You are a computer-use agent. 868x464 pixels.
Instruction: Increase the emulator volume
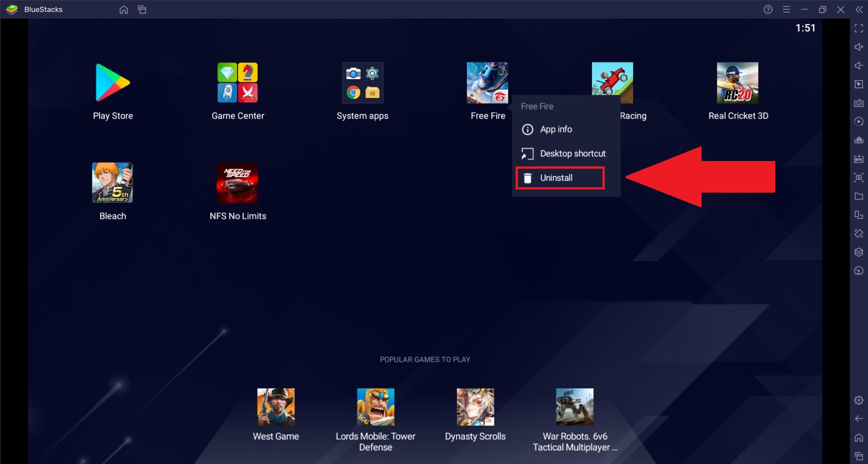point(858,47)
